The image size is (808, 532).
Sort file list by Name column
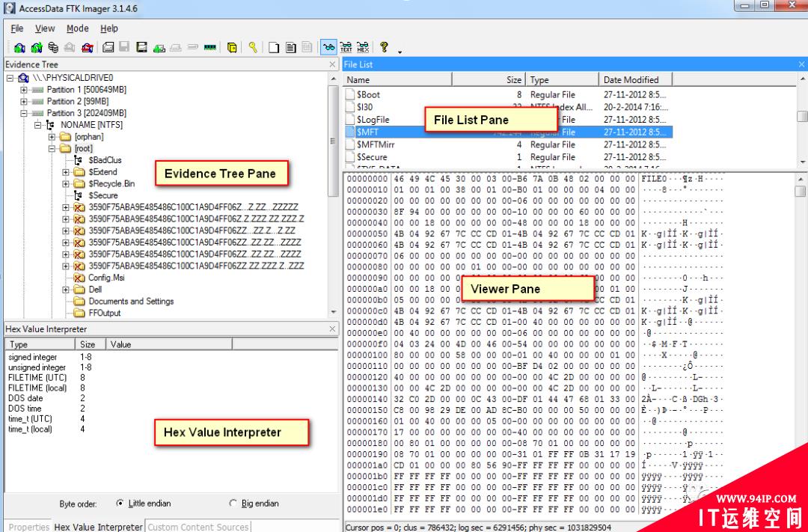pyautogui.click(x=397, y=80)
